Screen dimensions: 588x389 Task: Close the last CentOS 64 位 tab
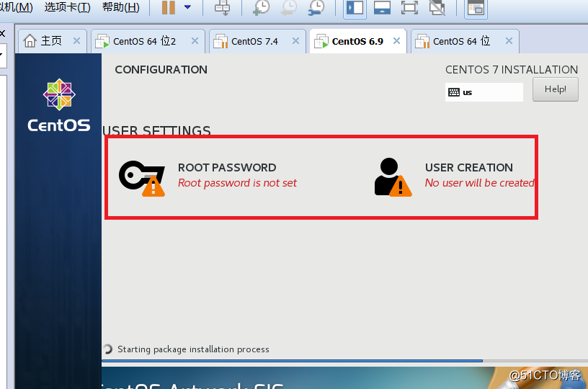(x=509, y=41)
